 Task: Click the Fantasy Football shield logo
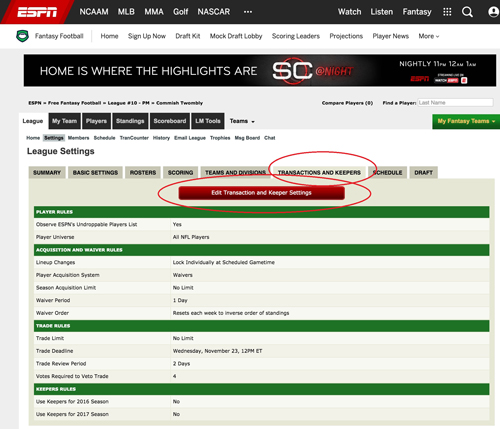(22, 36)
